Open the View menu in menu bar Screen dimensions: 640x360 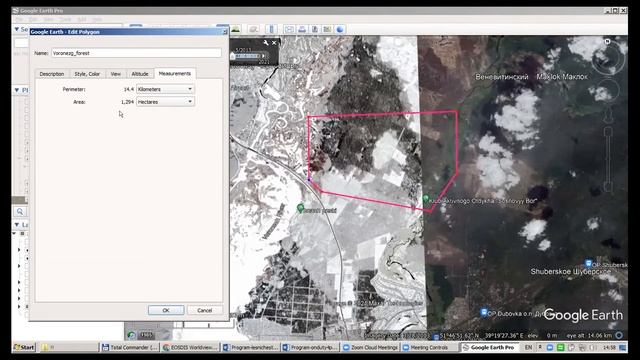(49, 19)
